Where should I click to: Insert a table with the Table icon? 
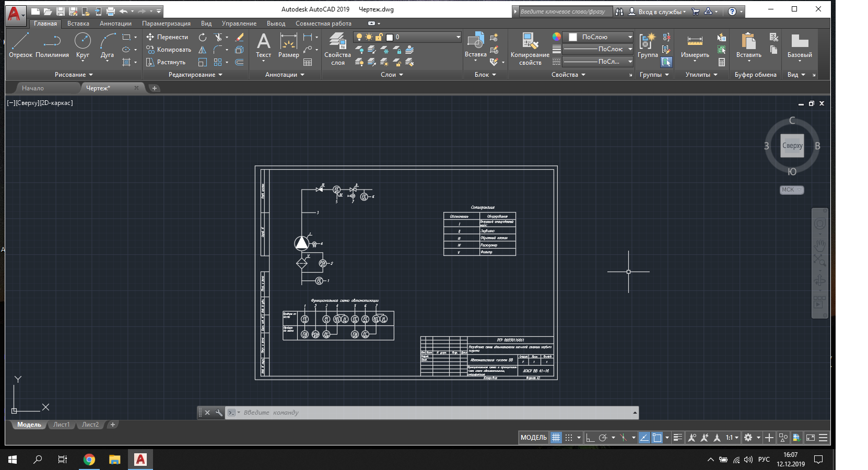[308, 62]
